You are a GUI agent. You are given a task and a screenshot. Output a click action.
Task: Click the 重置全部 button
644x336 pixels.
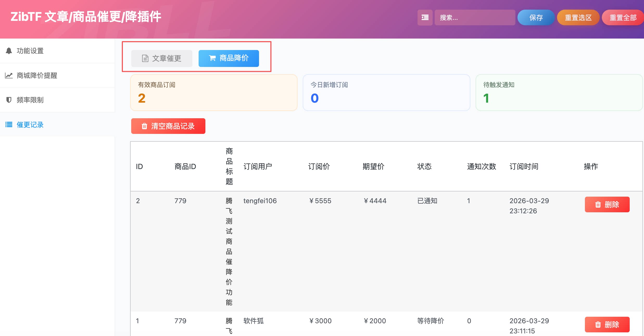click(x=623, y=17)
